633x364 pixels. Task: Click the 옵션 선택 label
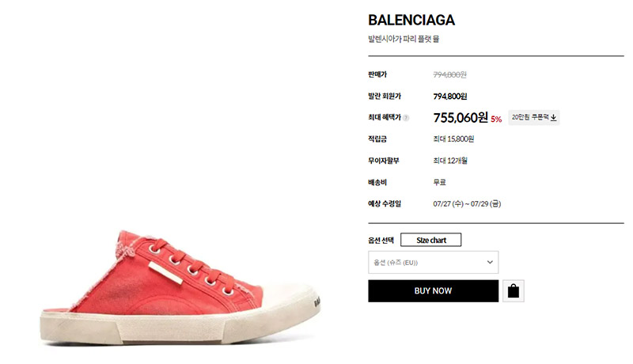[381, 241]
